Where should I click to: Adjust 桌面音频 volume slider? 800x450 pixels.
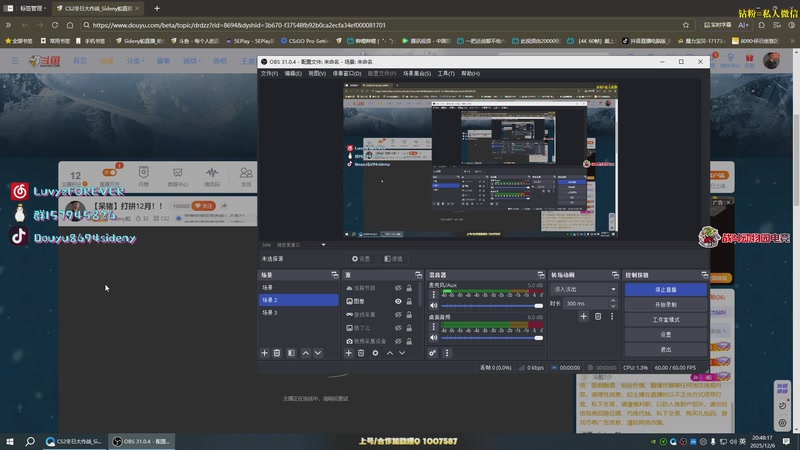[x=492, y=338]
